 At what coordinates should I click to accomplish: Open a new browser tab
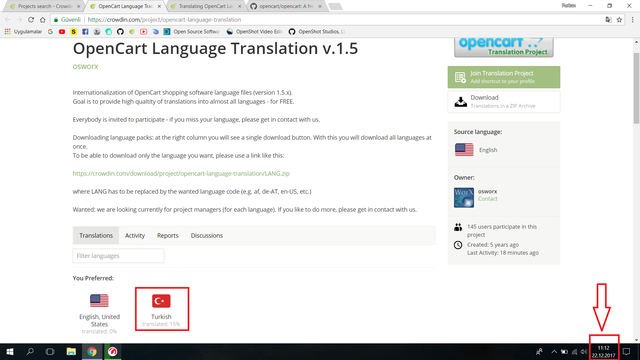coord(335,6)
